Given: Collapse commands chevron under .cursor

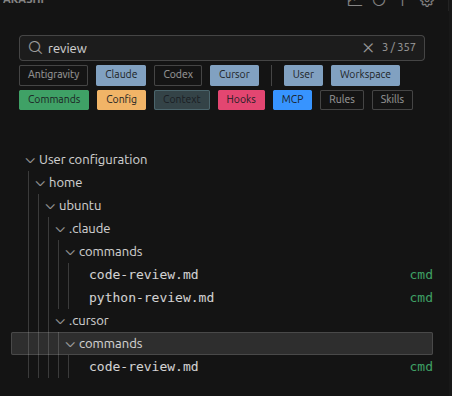Looking at the screenshot, I should coord(70,345).
